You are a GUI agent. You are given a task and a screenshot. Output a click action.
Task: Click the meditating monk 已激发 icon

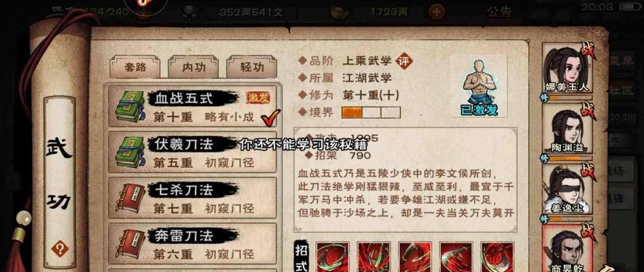[x=478, y=87]
